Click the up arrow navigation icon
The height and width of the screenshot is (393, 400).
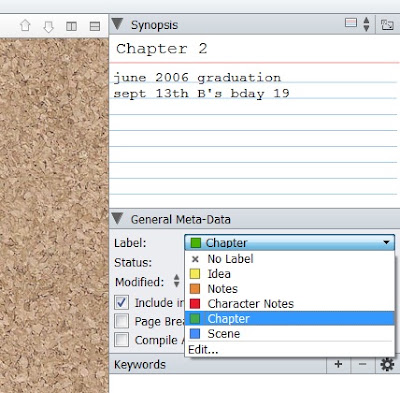click(x=25, y=26)
